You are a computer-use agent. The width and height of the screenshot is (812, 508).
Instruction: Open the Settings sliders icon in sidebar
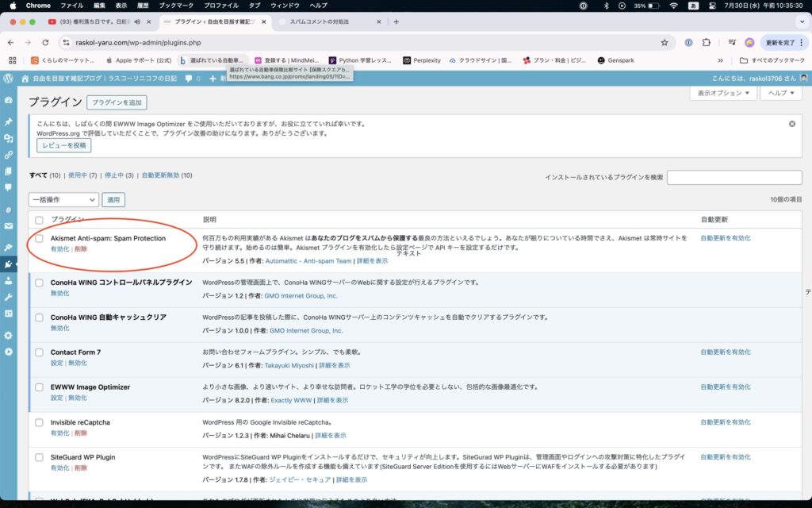pos(8,314)
